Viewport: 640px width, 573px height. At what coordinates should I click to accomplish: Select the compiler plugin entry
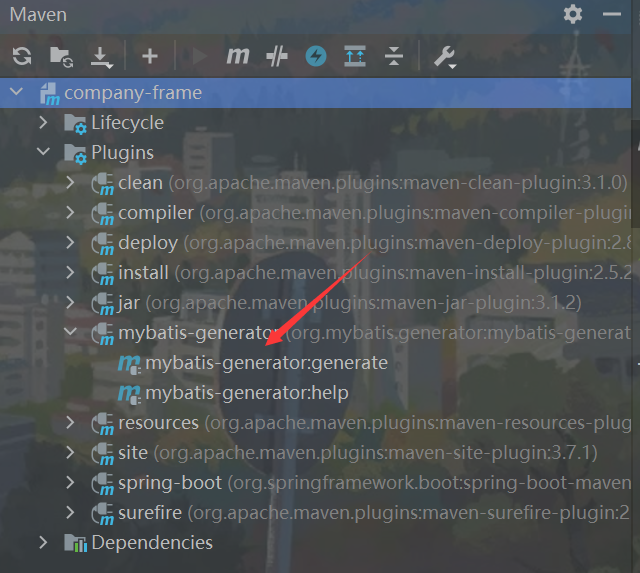(x=374, y=213)
